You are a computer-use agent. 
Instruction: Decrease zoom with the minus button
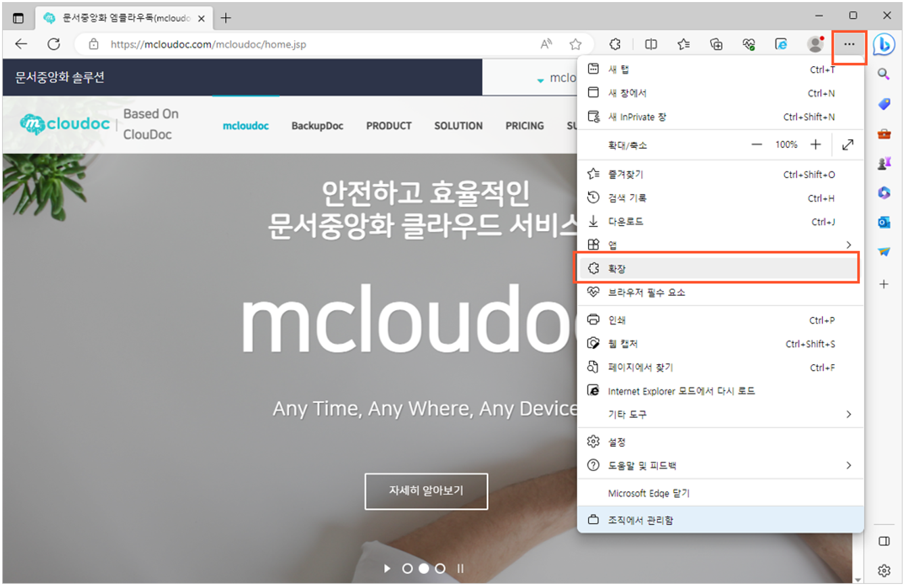(x=757, y=145)
